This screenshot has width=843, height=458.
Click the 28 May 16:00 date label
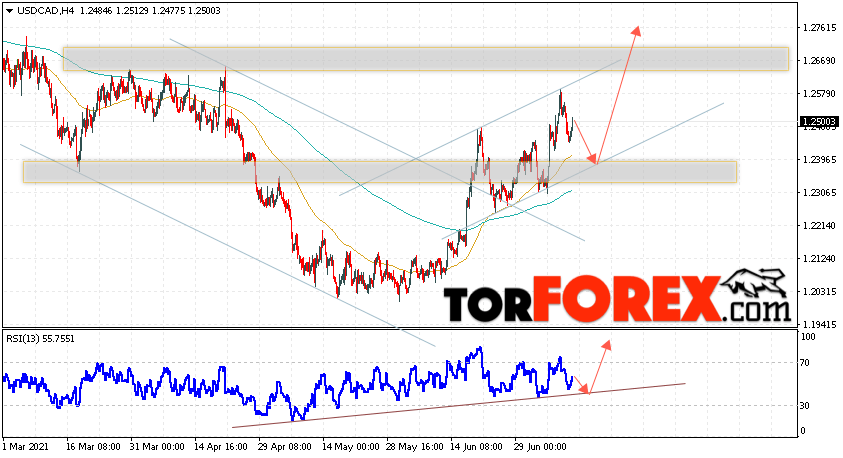413,447
